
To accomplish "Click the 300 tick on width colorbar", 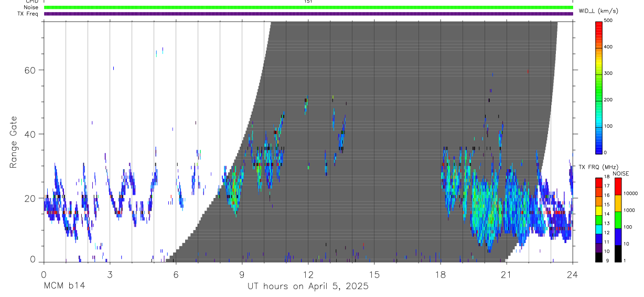I will click(x=609, y=73).
